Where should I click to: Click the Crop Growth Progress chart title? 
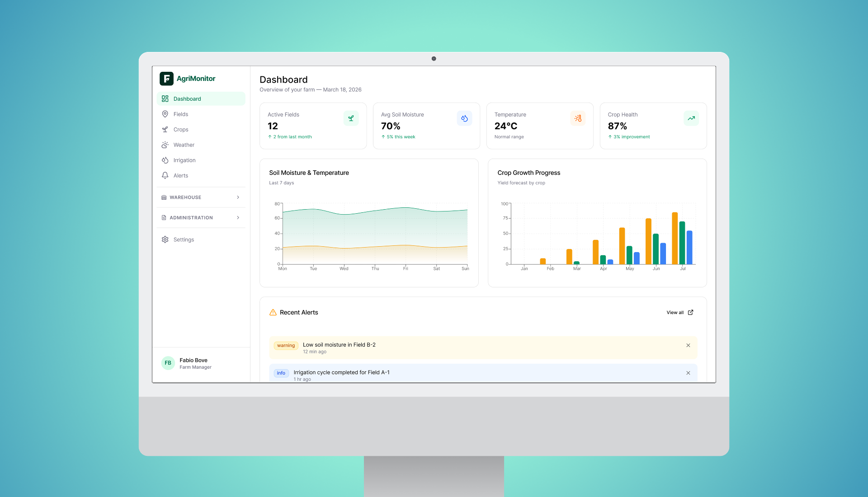click(x=529, y=173)
